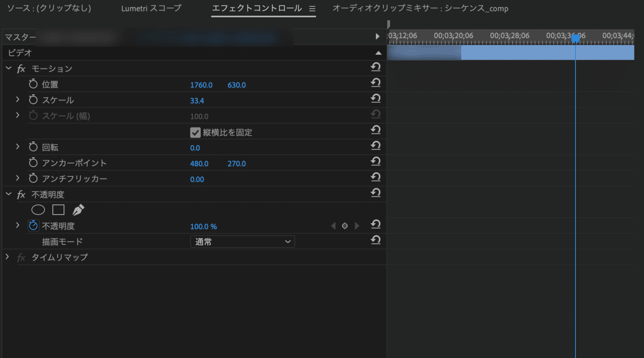Expand the タイムリマップ section
Screen dimensions: 644x358
(x=7, y=257)
